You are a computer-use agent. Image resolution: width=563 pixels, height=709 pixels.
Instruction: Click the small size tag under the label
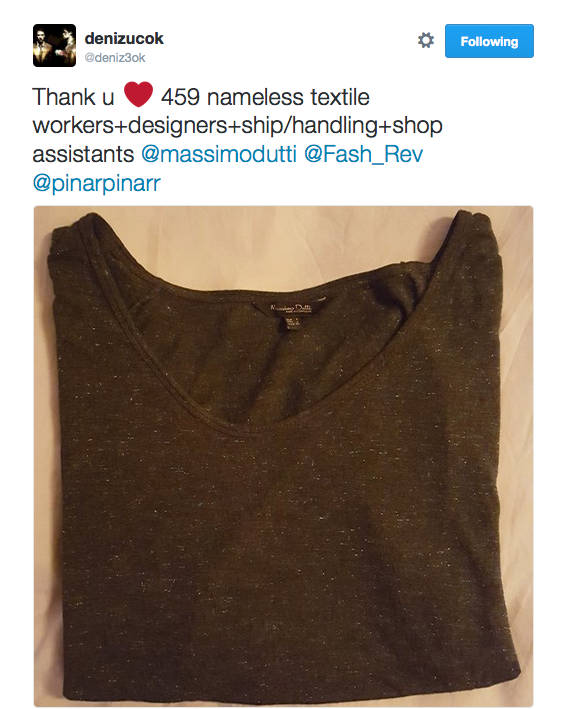[292, 321]
